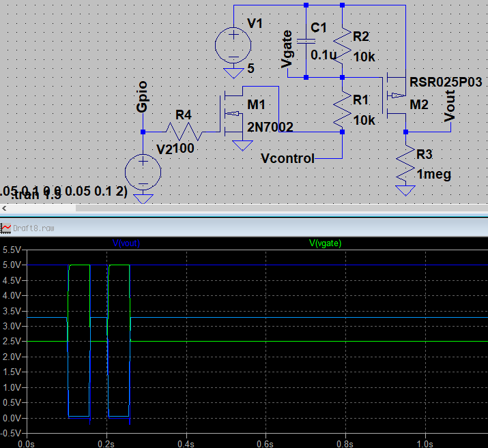Click the V1 voltage source symbol
The width and height of the screenshot is (488, 448).
233,45
